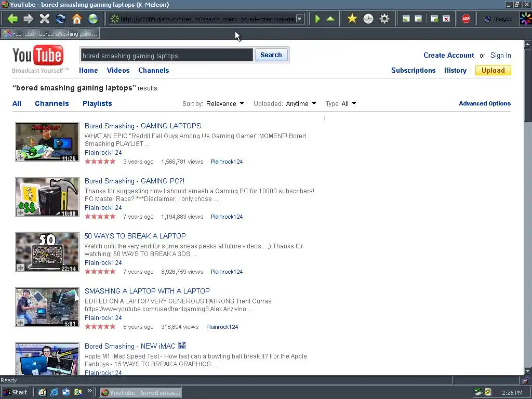
Task: Click the YouTube K-Meleon taskbar button
Action: pyautogui.click(x=140, y=393)
